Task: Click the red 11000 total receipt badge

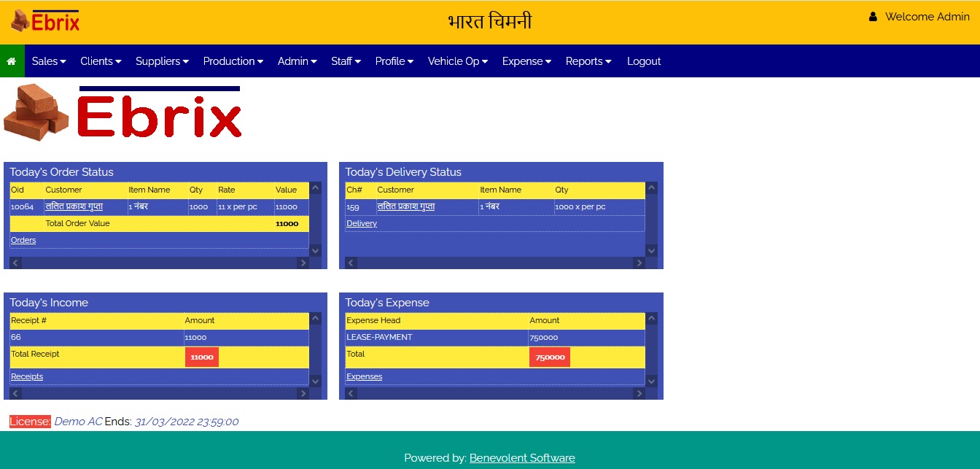Action: (x=202, y=357)
